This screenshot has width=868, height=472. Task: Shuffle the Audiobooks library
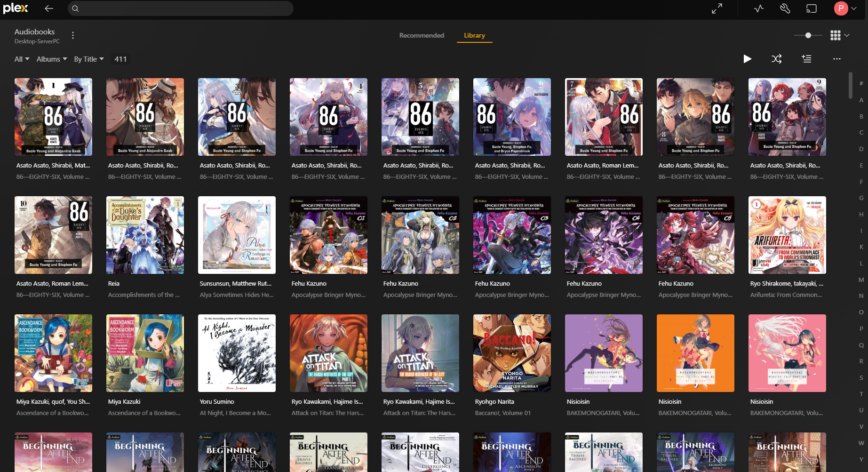[776, 59]
